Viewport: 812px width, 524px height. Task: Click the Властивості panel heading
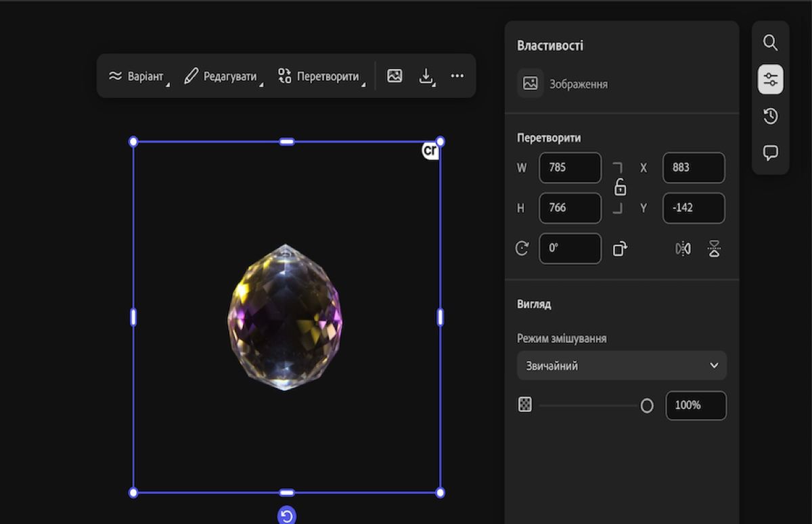pos(550,46)
